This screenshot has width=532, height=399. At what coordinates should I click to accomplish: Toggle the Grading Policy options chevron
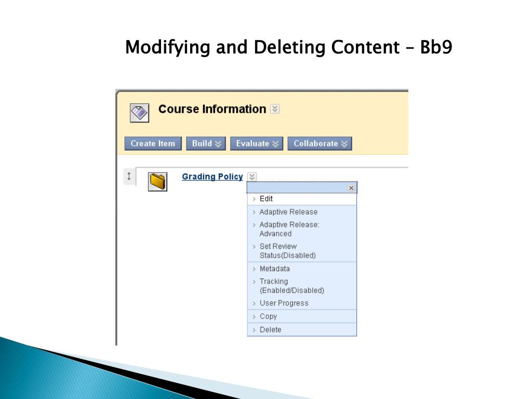click(252, 177)
